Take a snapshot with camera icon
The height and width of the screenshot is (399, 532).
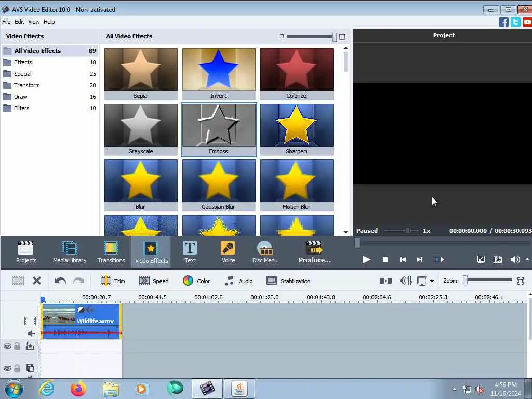click(497, 260)
